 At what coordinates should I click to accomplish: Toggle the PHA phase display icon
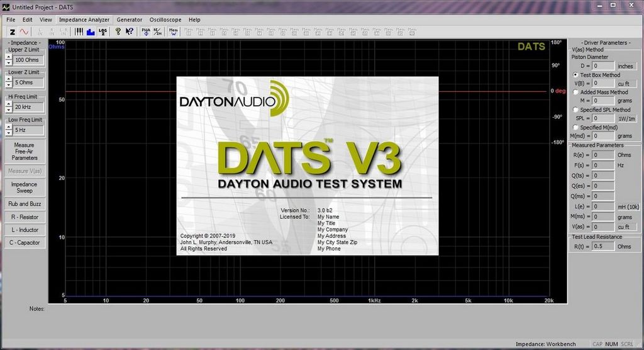[x=146, y=31]
